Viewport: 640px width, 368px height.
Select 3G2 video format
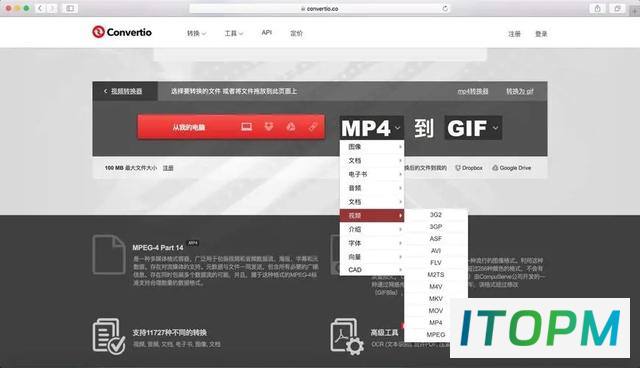click(x=436, y=215)
